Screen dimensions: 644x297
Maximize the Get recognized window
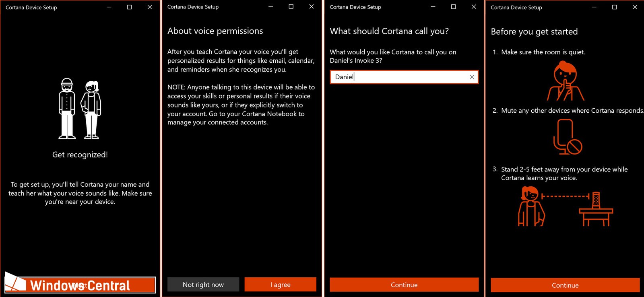point(129,7)
